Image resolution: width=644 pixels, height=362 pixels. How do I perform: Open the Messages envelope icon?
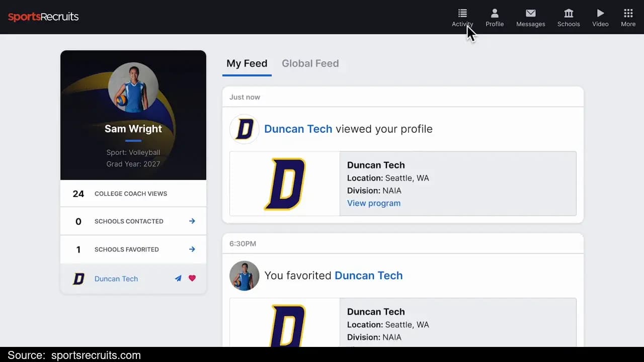530,13
